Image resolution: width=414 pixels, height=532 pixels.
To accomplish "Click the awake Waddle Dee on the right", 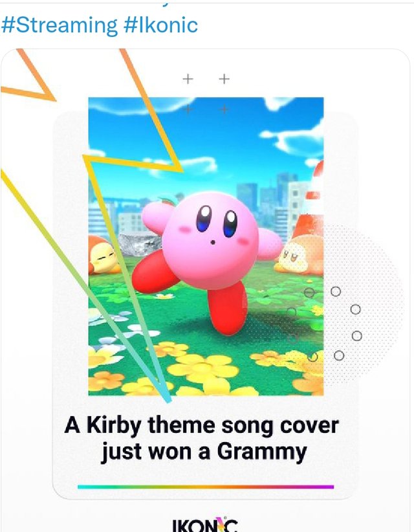I will coord(300,254).
